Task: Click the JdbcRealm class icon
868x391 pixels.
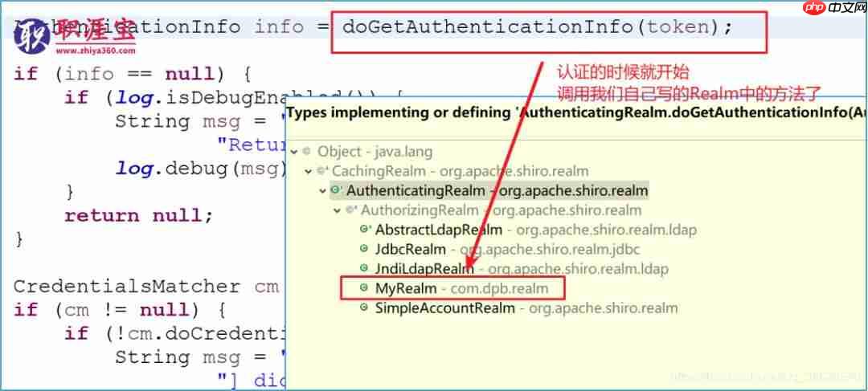Action: point(364,249)
